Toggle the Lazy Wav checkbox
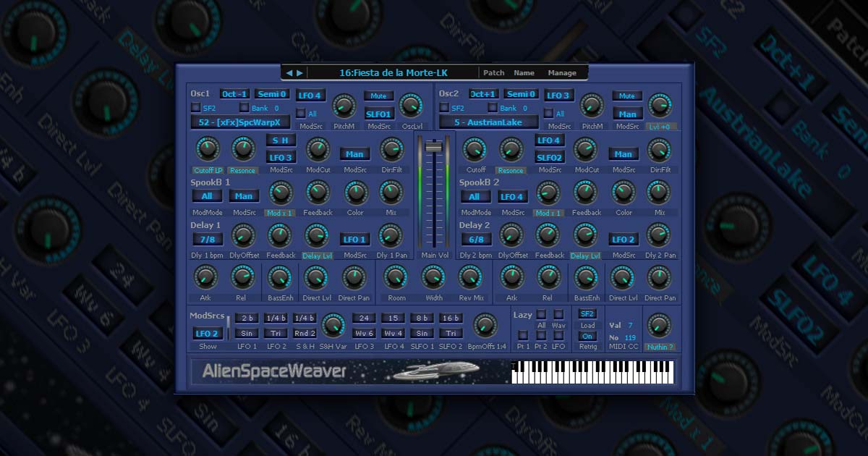The width and height of the screenshot is (868, 456). (558, 314)
